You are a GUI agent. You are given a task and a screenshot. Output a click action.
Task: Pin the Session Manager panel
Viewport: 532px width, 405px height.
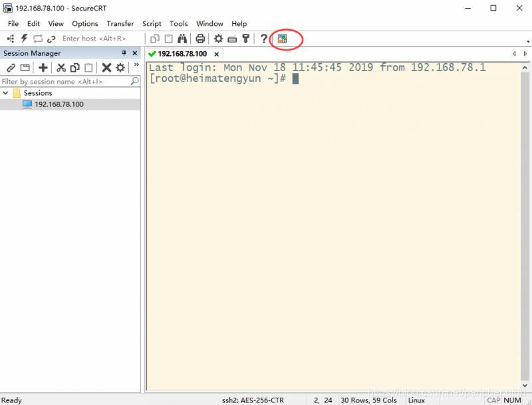point(124,53)
